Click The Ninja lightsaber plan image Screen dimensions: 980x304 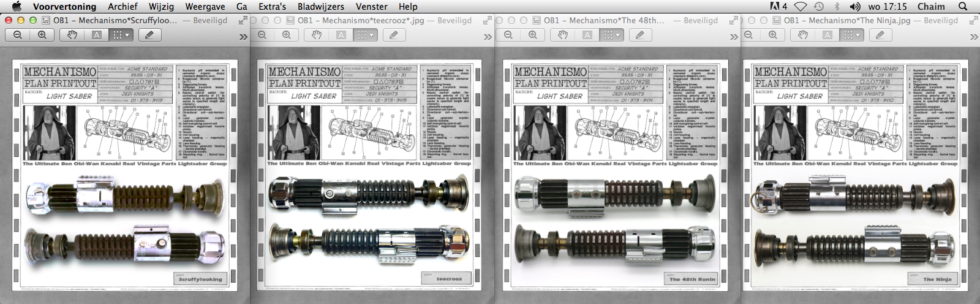point(855,174)
